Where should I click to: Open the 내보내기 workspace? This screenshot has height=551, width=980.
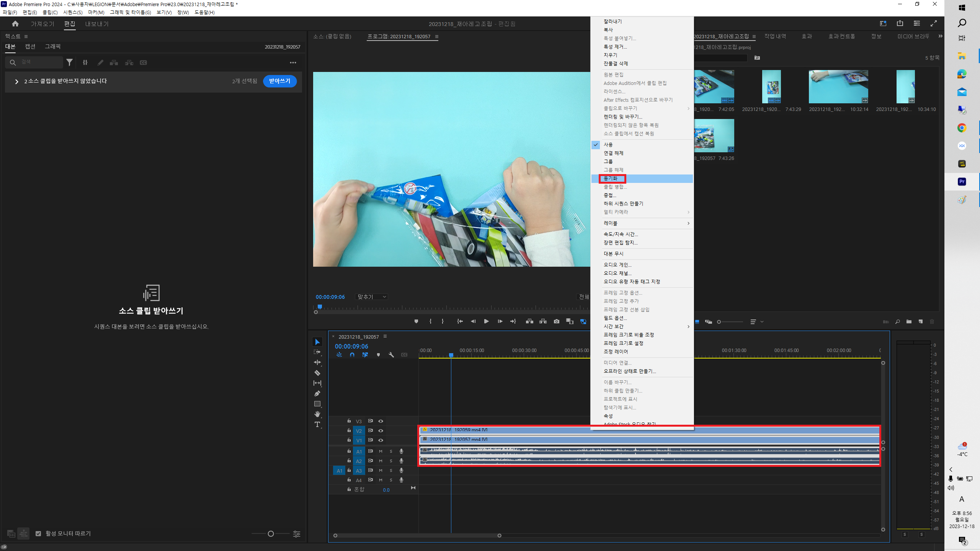tap(96, 24)
